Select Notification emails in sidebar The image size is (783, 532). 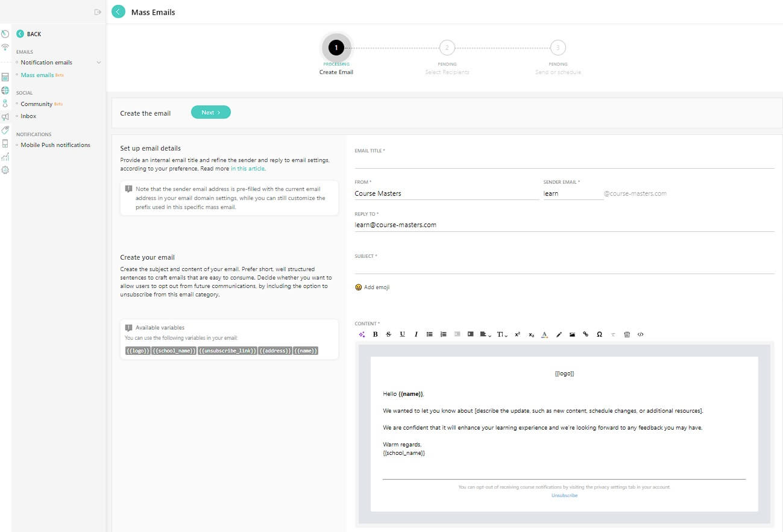click(x=46, y=63)
